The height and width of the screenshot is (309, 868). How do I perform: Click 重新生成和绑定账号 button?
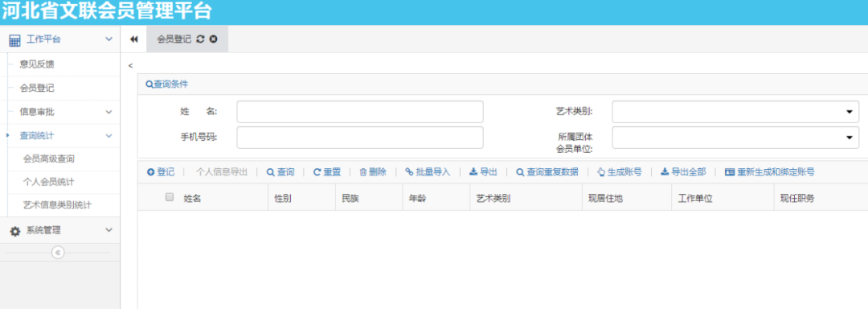pos(769,172)
